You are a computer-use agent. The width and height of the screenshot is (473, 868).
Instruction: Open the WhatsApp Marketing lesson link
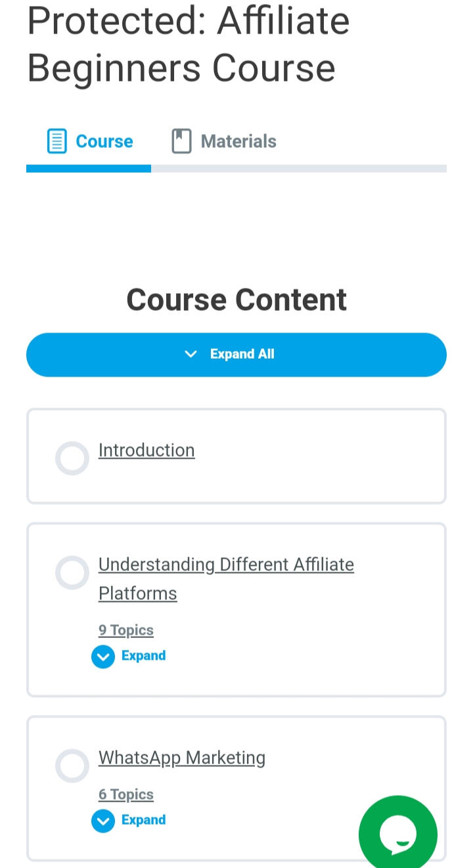click(182, 758)
